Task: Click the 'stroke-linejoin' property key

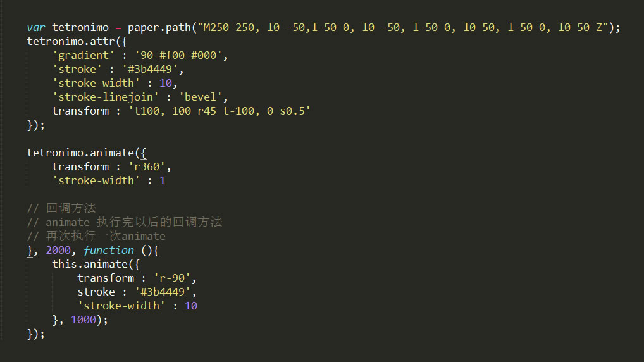Action: 105,97
